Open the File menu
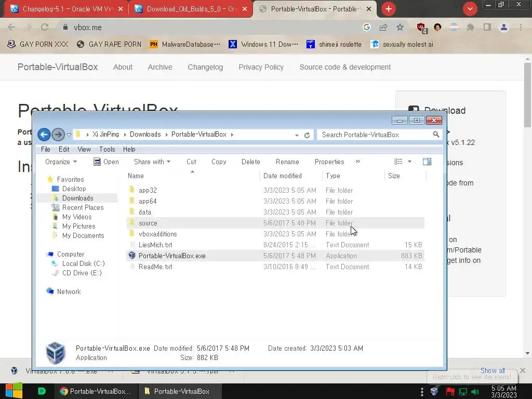This screenshot has width=532, height=399. (46, 149)
